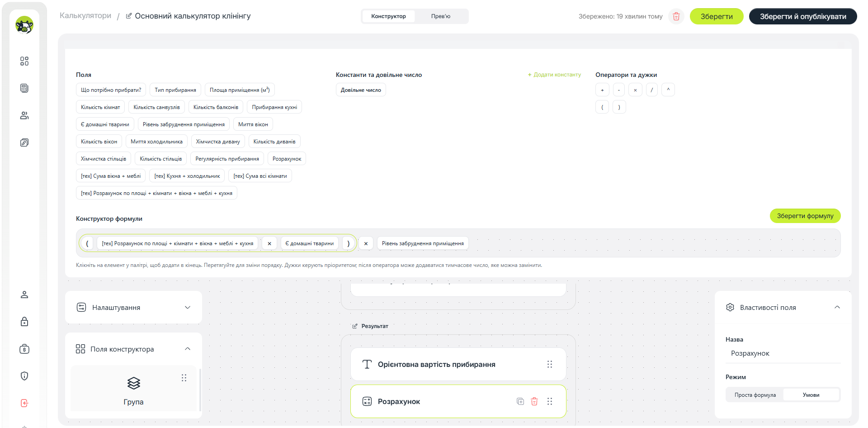Screen dimensions: 868x428
Task: Select the Проста формула mode
Action: 755,395
